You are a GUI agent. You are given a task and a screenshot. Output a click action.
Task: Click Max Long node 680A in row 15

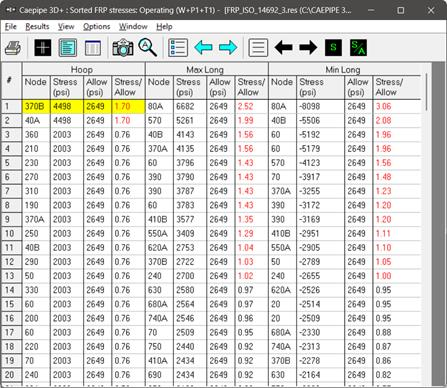click(x=159, y=304)
